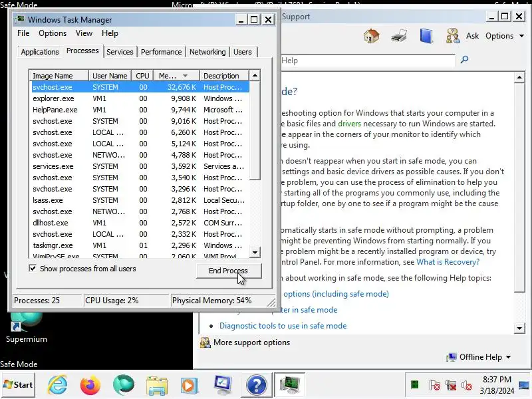Switch to the Services tab
Screen dimensions: 532x399
120,52
